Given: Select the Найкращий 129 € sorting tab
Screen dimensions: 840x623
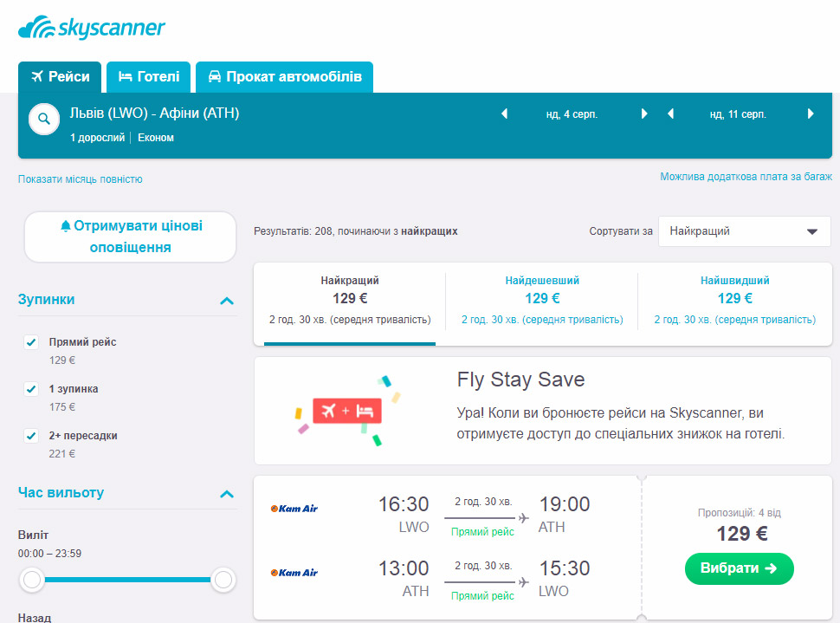Looking at the screenshot, I should point(350,303).
